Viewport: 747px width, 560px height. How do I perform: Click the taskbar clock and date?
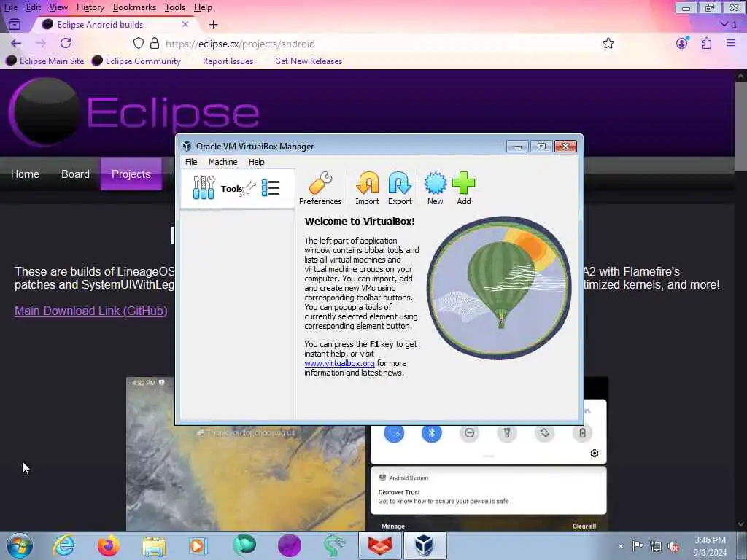(x=710, y=546)
